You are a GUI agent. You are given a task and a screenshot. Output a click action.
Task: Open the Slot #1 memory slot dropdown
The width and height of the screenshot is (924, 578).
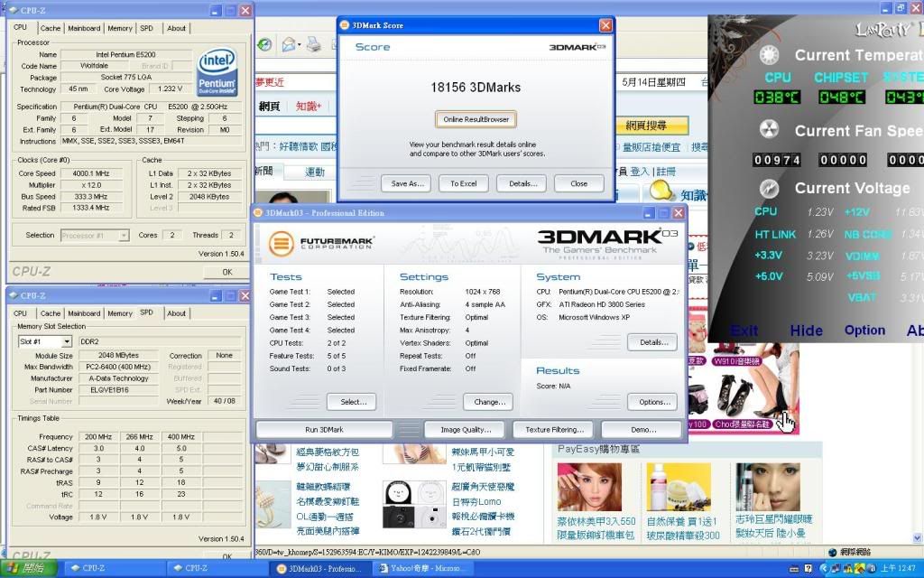(67, 341)
